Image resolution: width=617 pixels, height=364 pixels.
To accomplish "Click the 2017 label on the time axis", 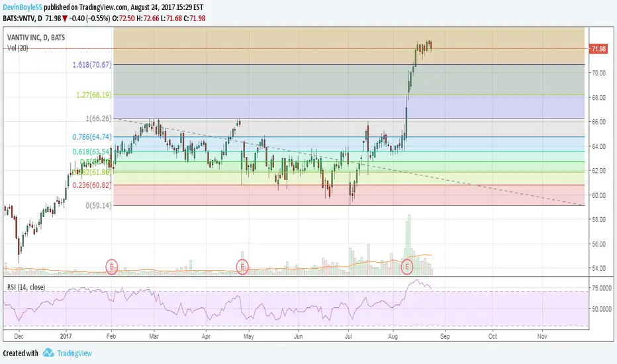I will coord(66,336).
